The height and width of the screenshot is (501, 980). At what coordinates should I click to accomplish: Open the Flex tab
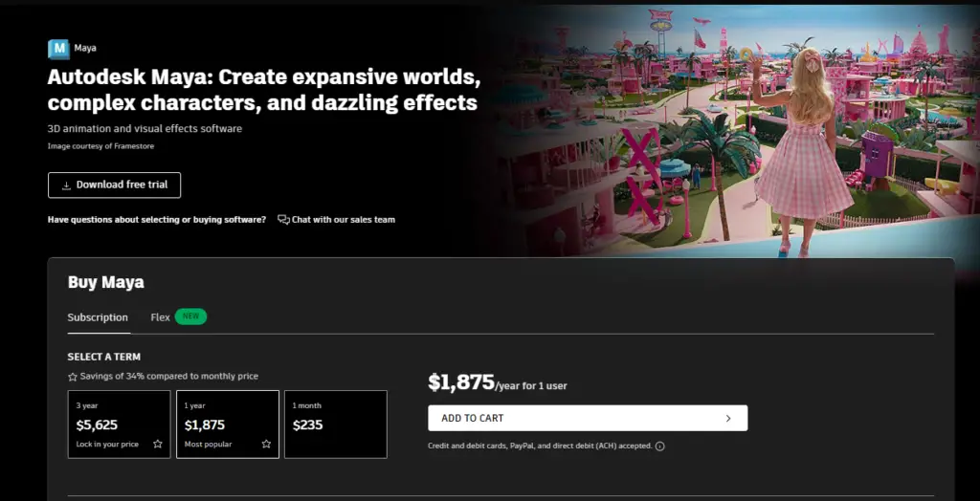pyautogui.click(x=160, y=317)
